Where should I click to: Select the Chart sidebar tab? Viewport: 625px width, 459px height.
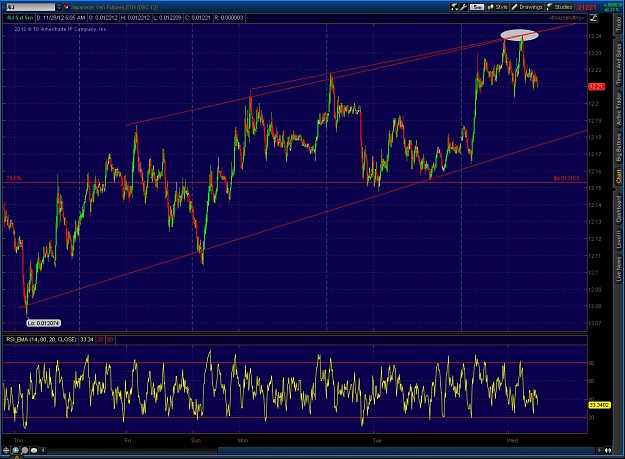tap(619, 177)
